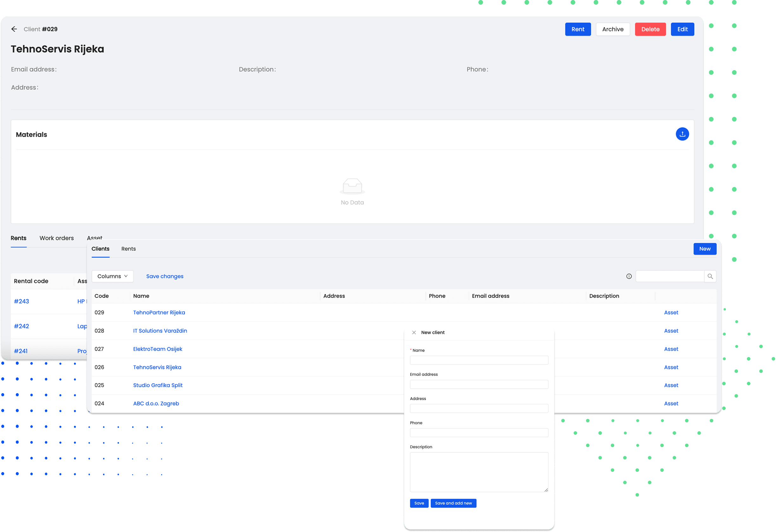Click the Archive button for TehnoServis Rijeka
Image resolution: width=776 pixels, height=532 pixels.
[x=613, y=29]
